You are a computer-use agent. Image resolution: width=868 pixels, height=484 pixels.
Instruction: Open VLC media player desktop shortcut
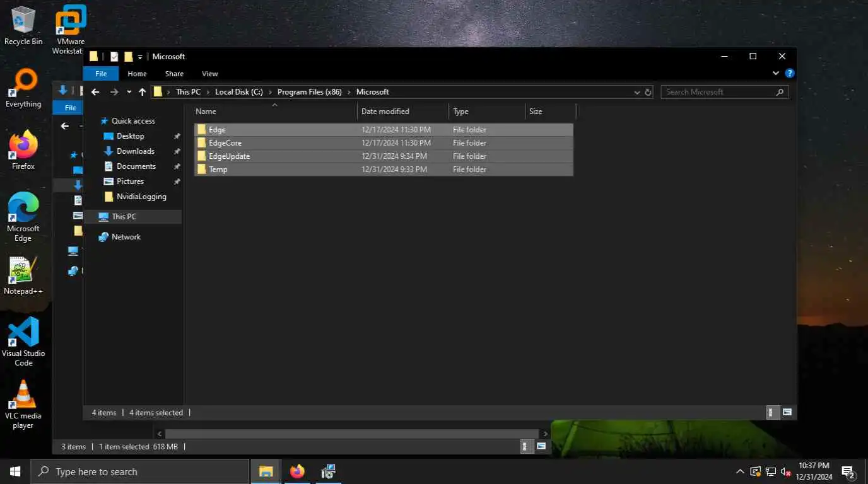pyautogui.click(x=23, y=404)
